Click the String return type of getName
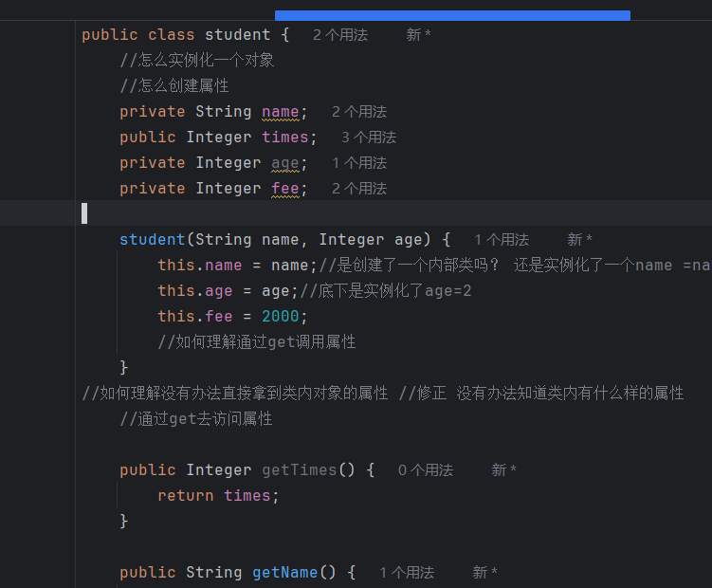 [x=214, y=573]
